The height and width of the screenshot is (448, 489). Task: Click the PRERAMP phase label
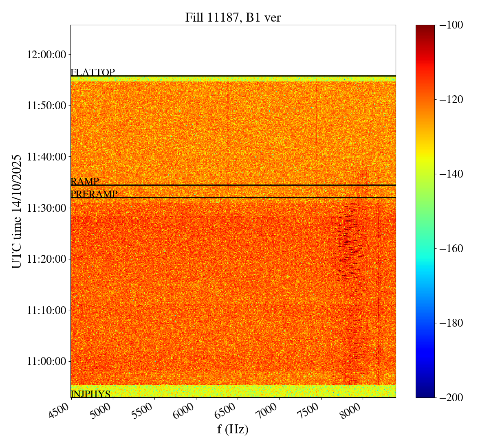click(x=94, y=194)
